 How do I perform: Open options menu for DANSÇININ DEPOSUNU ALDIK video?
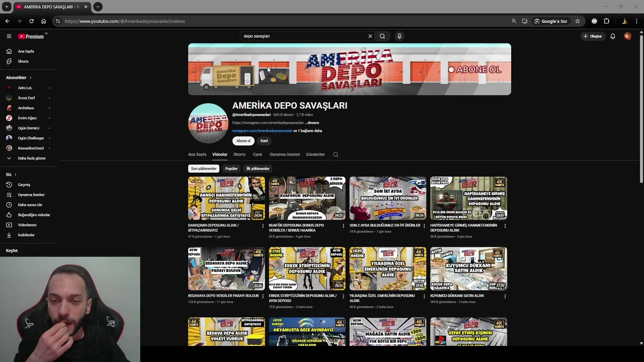pyautogui.click(x=263, y=226)
